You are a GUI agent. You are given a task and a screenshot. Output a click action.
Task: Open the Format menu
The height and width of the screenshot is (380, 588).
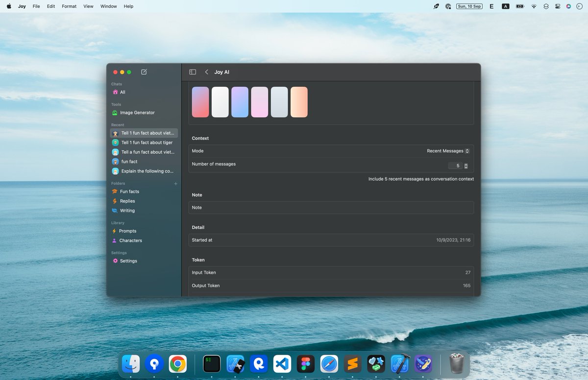(69, 6)
